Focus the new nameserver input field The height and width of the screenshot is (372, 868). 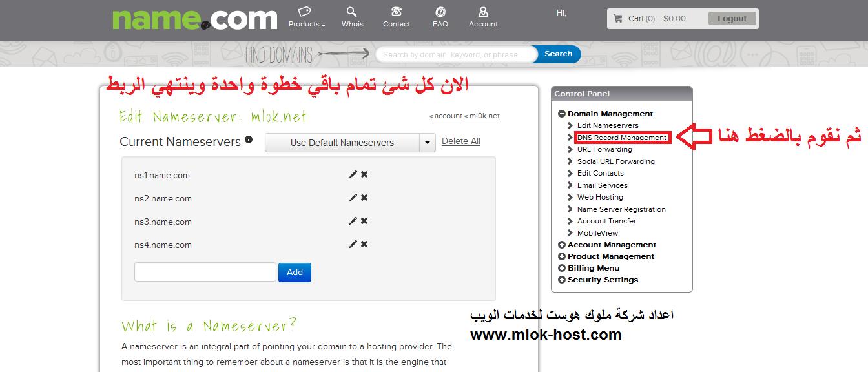point(205,272)
